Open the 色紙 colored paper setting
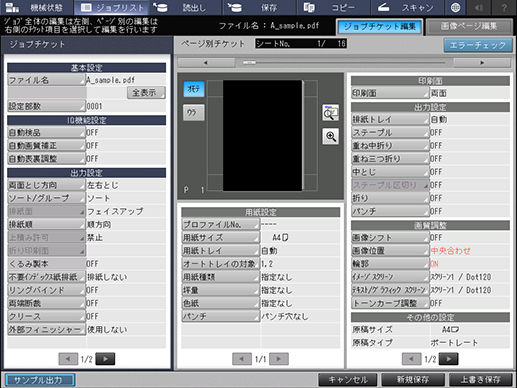Image resolution: width=517 pixels, height=388 pixels. (x=221, y=303)
